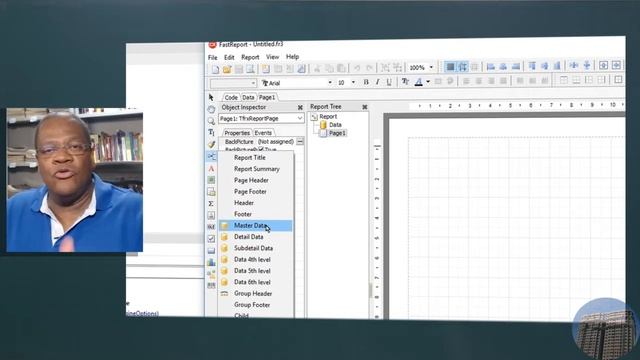The height and width of the screenshot is (360, 640).
Task: Click the Undo icon
Action: [x=357, y=68]
